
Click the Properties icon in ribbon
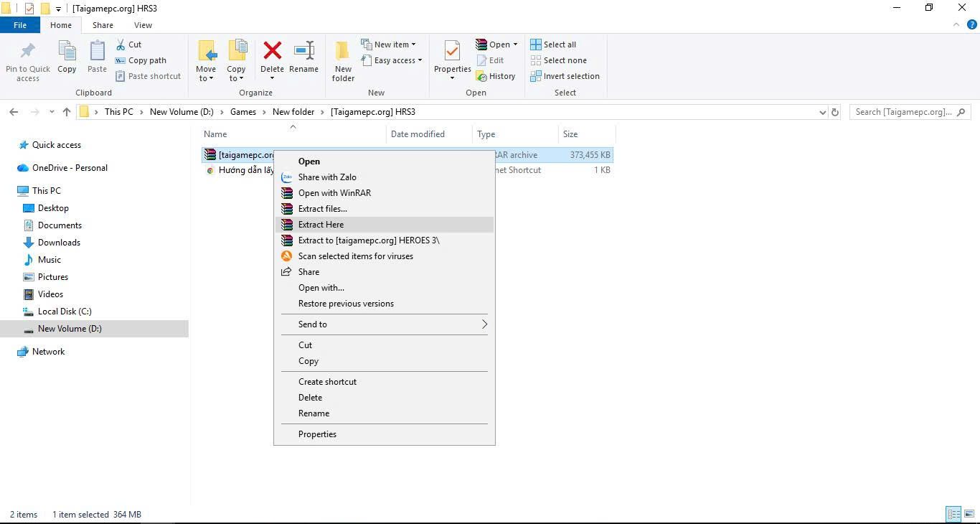click(452, 53)
